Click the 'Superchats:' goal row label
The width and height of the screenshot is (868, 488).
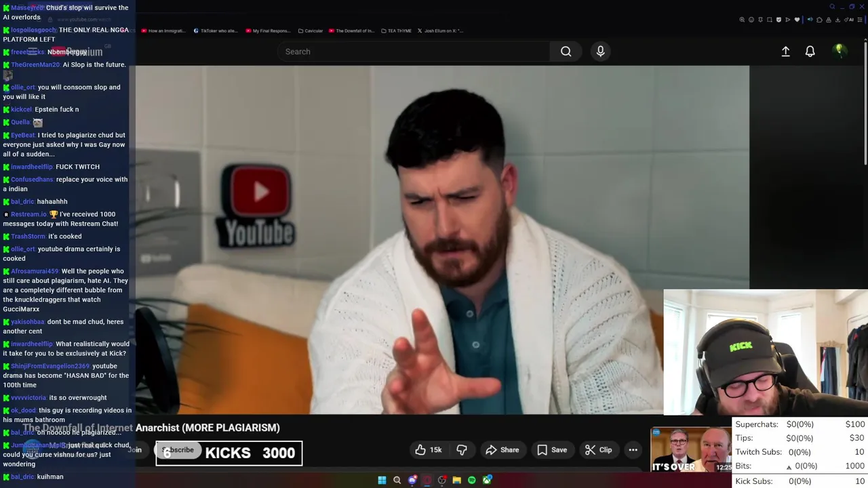point(756,424)
